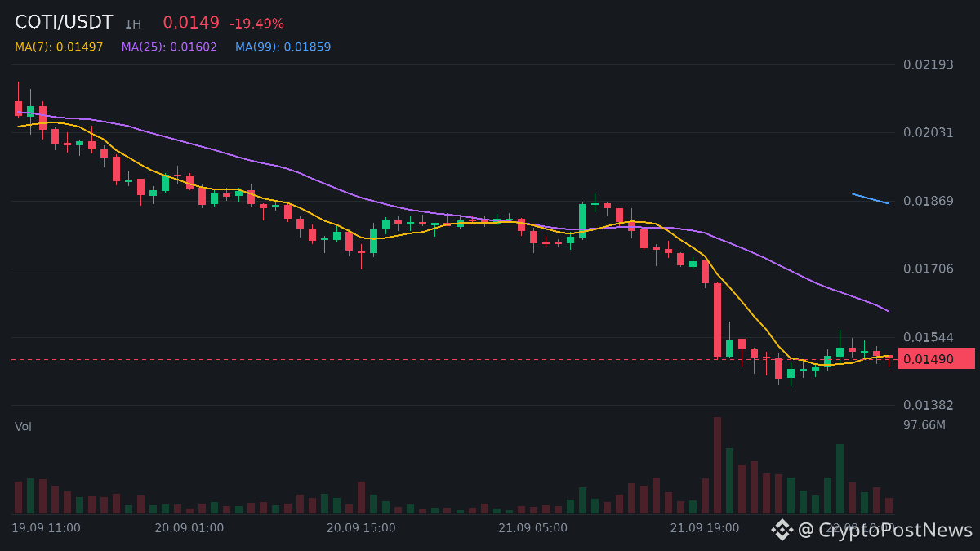Click the large red crash candle
The width and height of the screenshot is (980, 551).
coord(717,320)
